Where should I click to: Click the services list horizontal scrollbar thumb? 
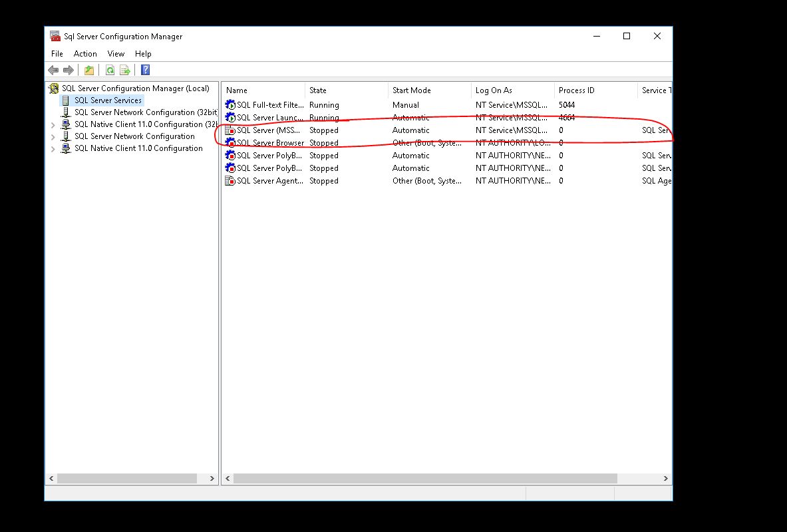pos(425,479)
